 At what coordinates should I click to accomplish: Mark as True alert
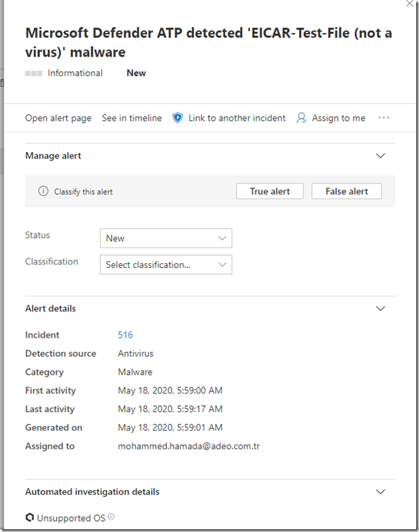(270, 192)
